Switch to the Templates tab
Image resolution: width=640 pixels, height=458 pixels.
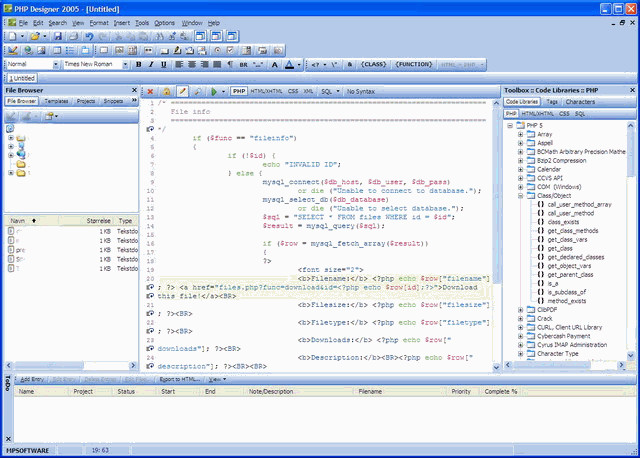click(x=56, y=101)
